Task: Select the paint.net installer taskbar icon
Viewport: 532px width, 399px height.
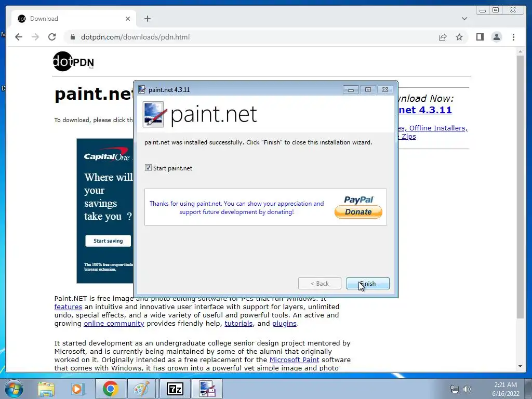Action: (207, 389)
